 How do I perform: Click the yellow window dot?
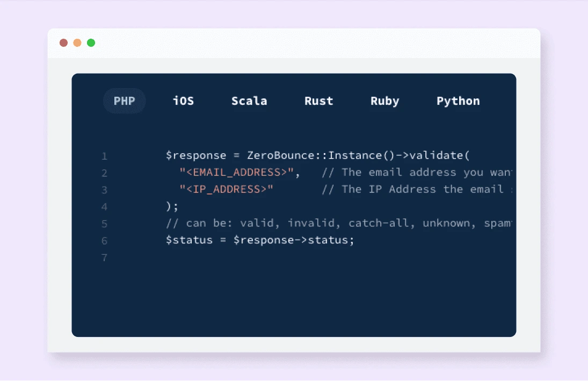[77, 42]
